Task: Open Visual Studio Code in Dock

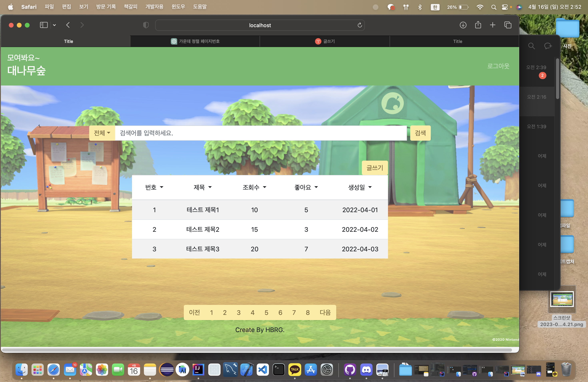Action: tap(262, 370)
